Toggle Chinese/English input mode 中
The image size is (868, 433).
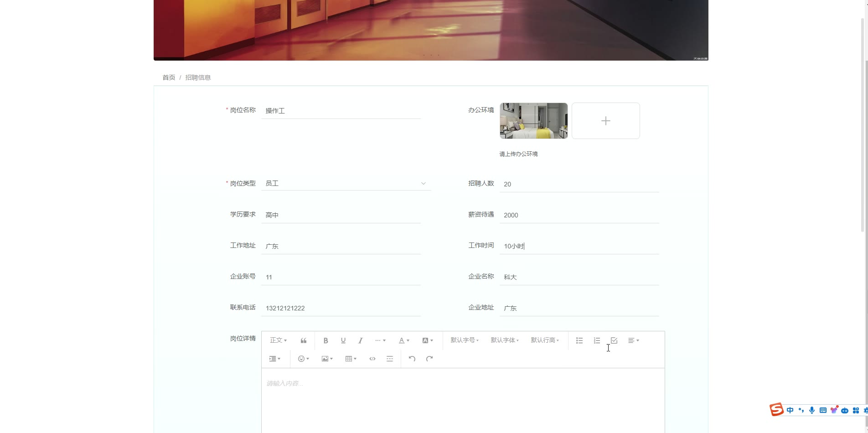point(790,410)
